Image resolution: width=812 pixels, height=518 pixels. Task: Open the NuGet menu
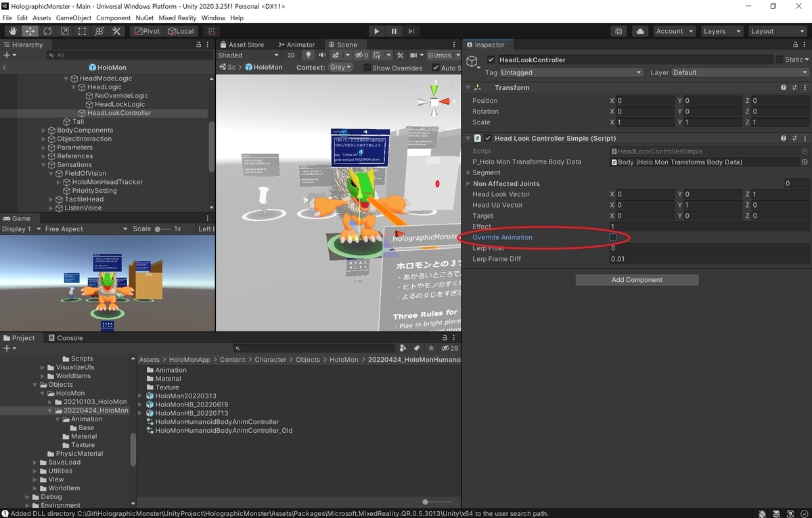point(144,18)
